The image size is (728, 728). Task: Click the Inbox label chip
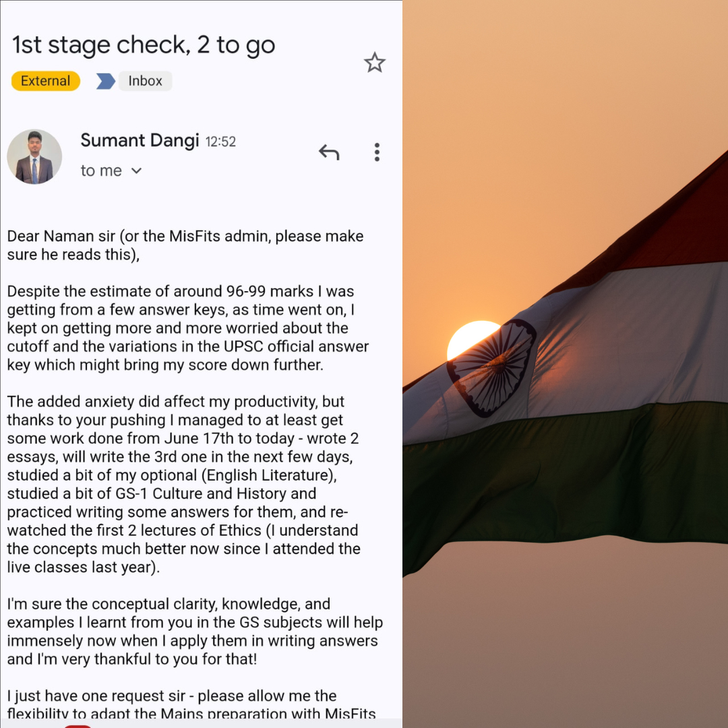(x=146, y=81)
